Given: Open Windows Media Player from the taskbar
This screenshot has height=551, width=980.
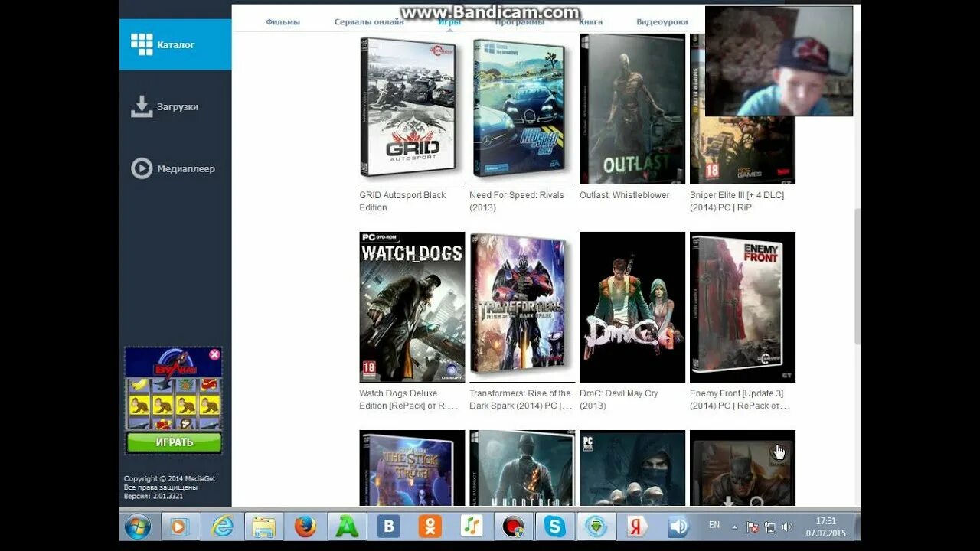Looking at the screenshot, I should (x=181, y=527).
